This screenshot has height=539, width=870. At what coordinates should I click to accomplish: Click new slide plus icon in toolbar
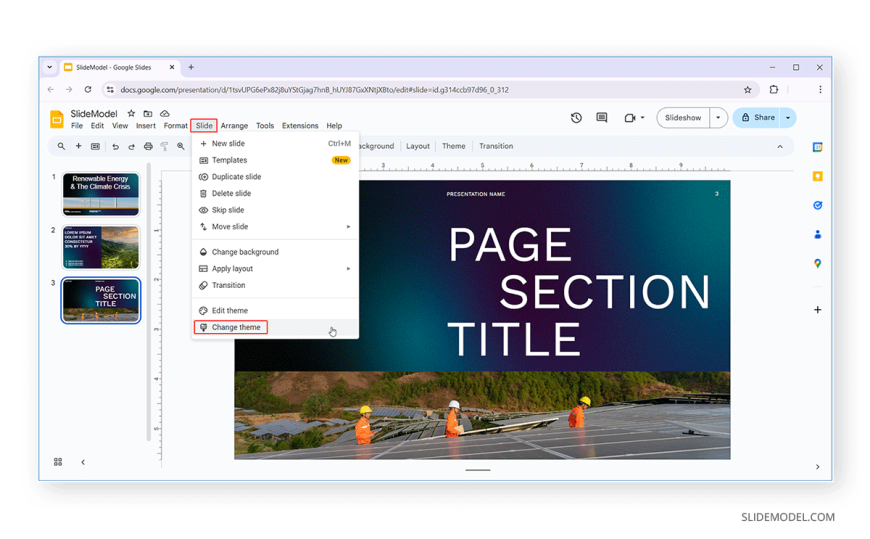[78, 146]
